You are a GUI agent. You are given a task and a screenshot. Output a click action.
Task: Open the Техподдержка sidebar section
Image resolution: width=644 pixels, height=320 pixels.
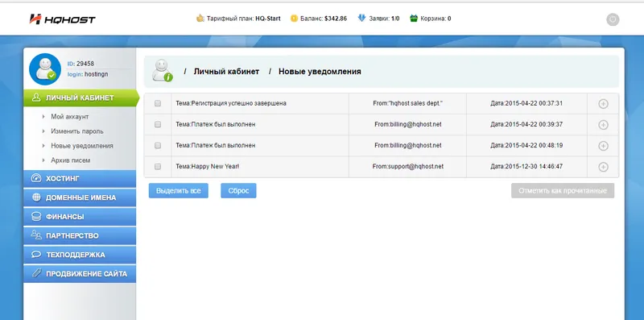coord(80,255)
